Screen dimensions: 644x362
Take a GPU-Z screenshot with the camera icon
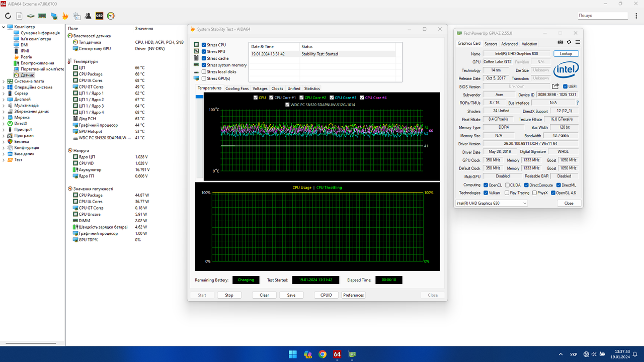(x=561, y=42)
